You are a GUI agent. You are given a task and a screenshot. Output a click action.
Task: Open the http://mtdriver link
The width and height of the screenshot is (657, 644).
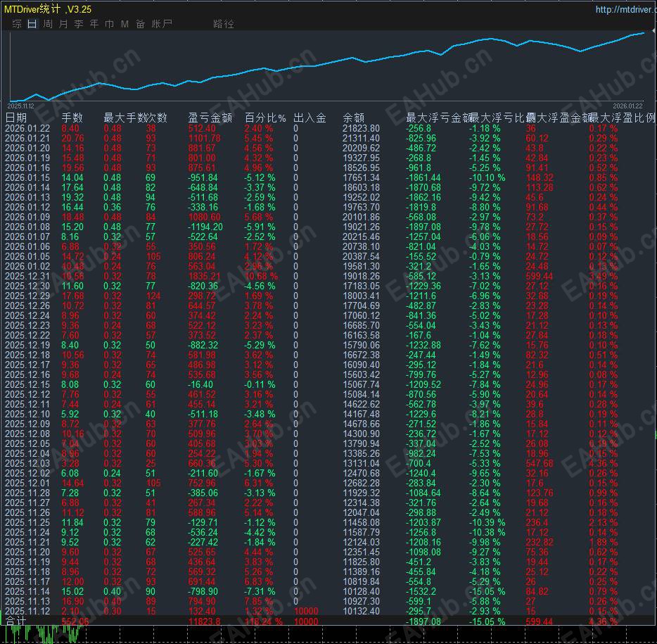point(626,9)
